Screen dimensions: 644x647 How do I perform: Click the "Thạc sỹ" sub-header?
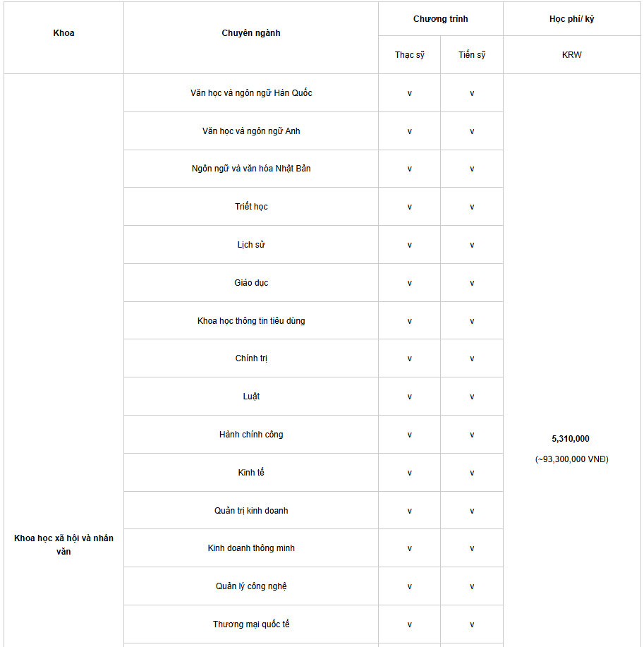[409, 55]
